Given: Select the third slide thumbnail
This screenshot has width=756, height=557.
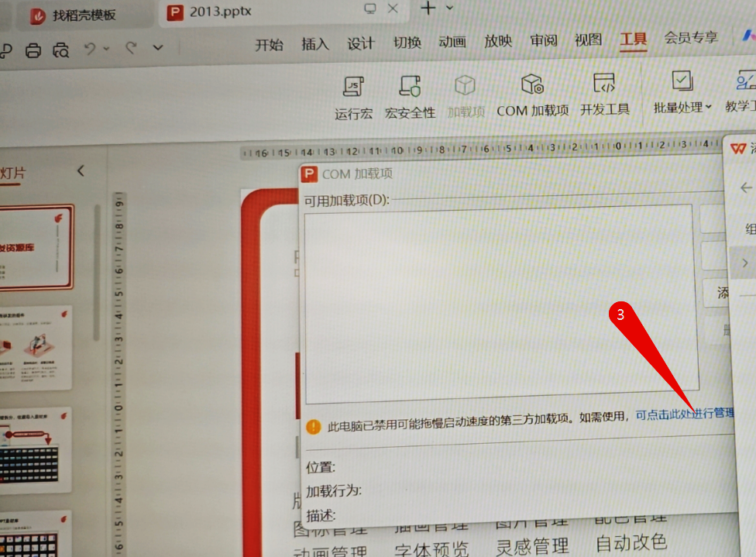Looking at the screenshot, I should pyautogui.click(x=35, y=449).
